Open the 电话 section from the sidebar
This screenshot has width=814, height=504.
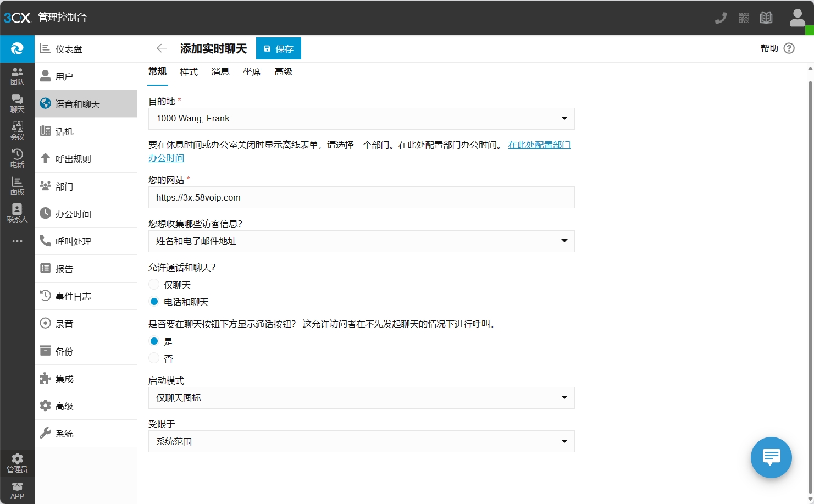click(x=17, y=158)
